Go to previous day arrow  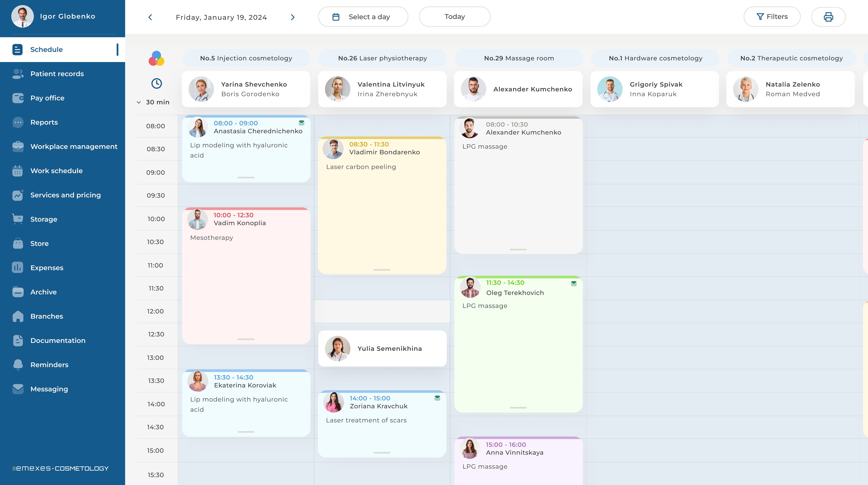[x=150, y=17]
